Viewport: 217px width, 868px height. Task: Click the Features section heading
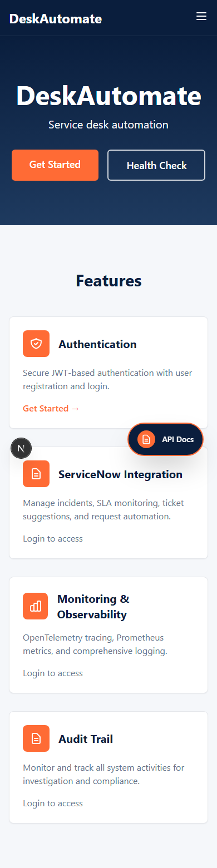[x=108, y=281]
